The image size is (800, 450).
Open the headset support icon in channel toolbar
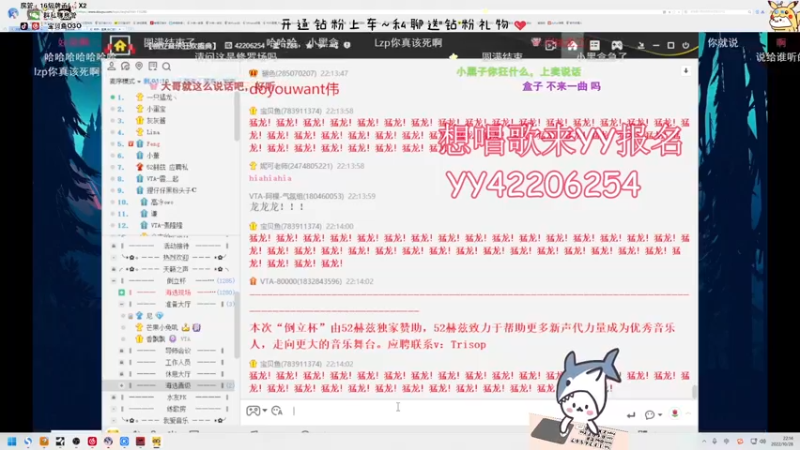coord(126,66)
